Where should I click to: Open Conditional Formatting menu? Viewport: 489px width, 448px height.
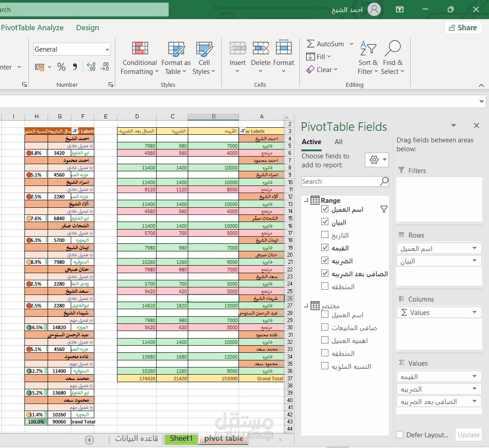pos(139,58)
